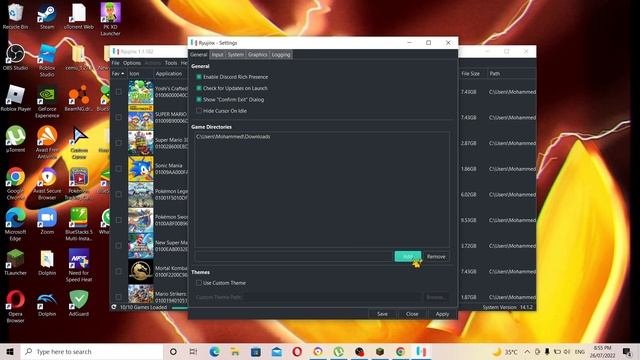Open the Windows Start menu
This screenshot has height=360, width=640.
coord(10,351)
